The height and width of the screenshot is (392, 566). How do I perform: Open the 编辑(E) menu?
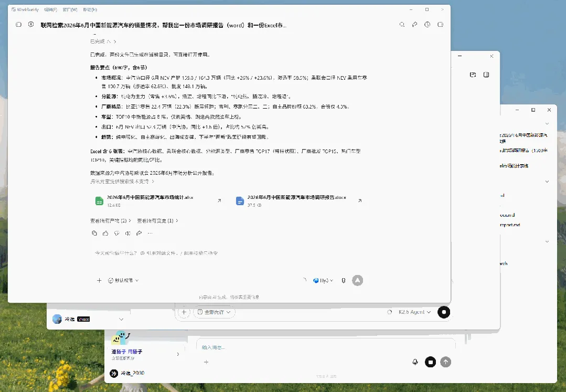coord(50,10)
